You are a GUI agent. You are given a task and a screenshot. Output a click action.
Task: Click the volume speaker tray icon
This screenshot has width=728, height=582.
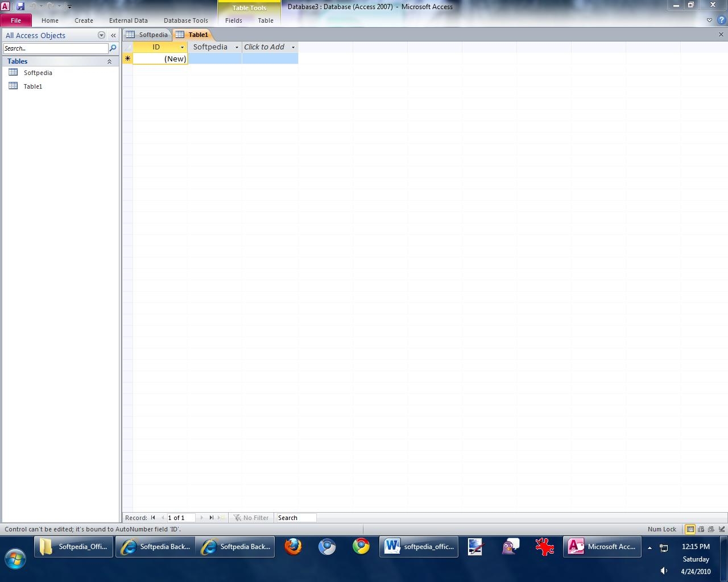664,571
